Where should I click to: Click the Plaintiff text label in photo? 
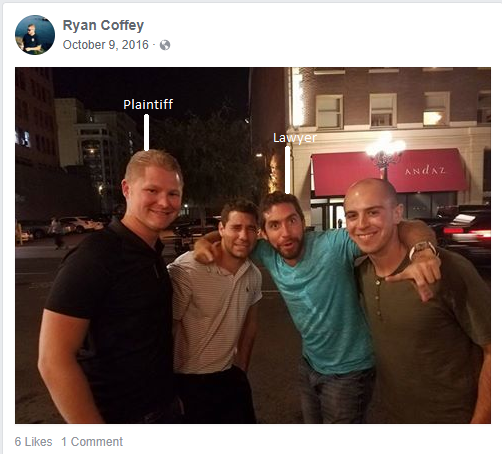click(x=148, y=104)
